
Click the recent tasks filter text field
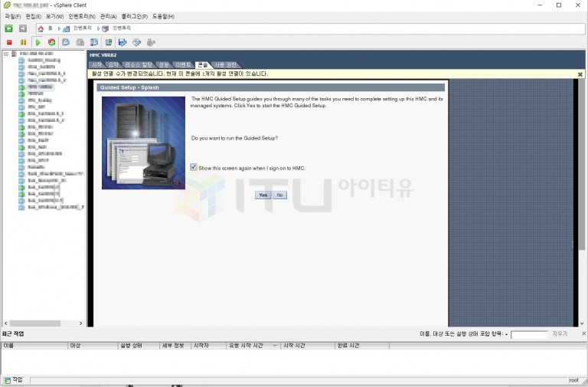[529, 335]
